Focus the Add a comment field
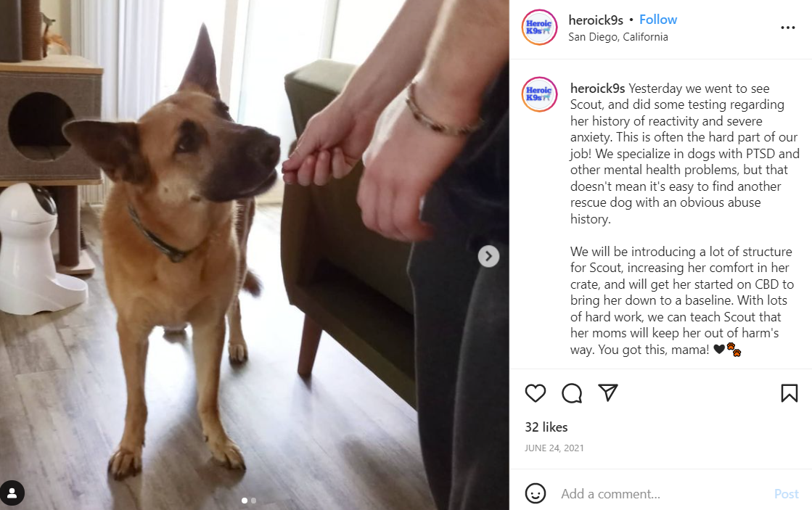 pyautogui.click(x=663, y=494)
